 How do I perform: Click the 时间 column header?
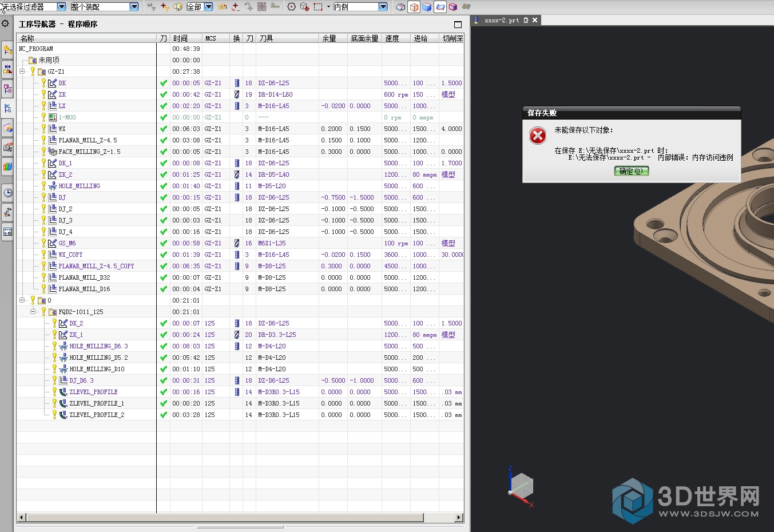click(x=186, y=38)
